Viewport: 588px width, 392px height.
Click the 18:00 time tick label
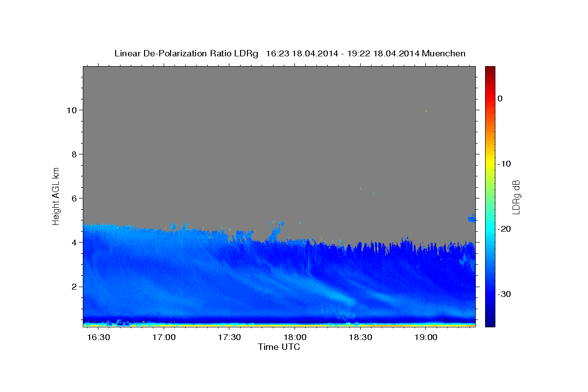(295, 338)
